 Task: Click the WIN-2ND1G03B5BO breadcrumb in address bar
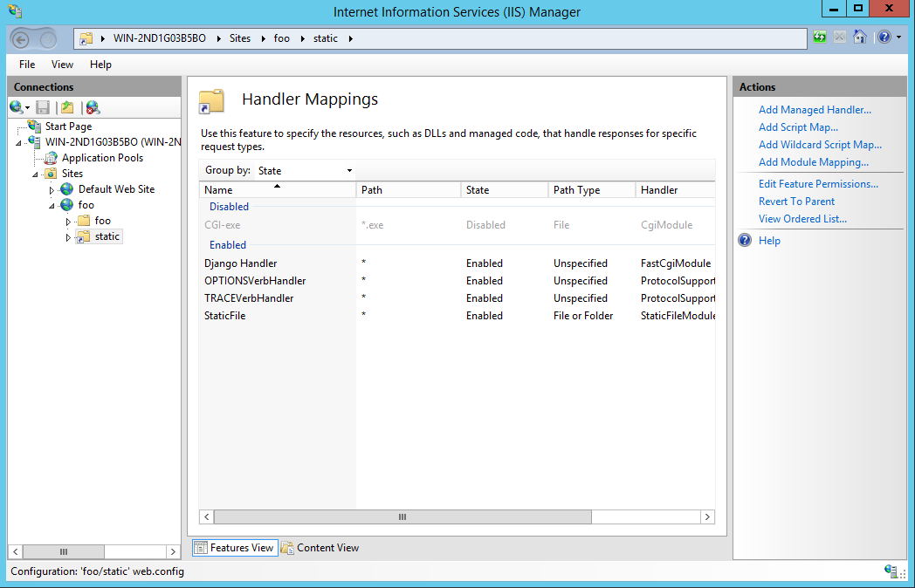[159, 38]
